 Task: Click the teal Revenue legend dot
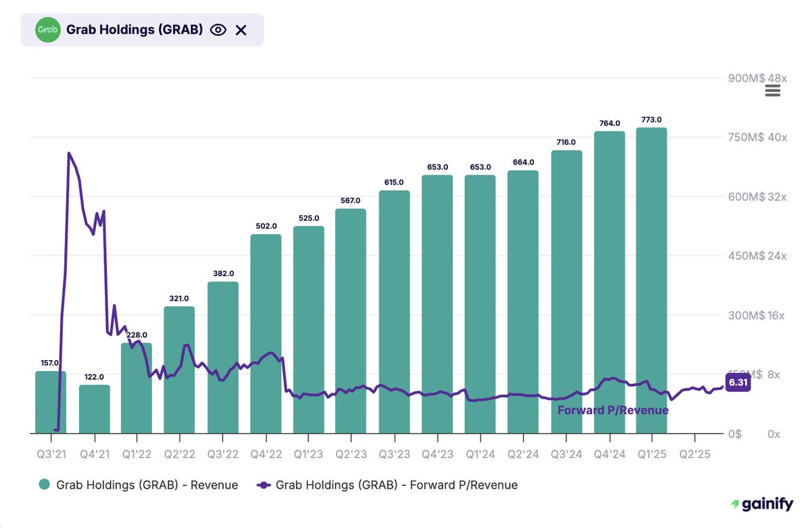click(45, 485)
